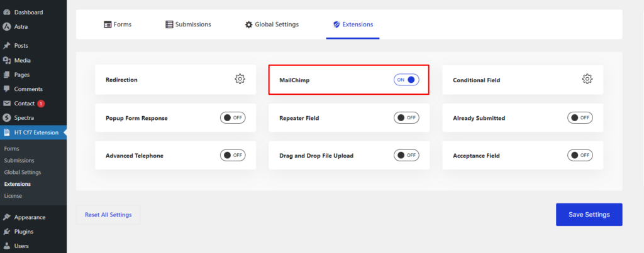Enable the Repeater Field toggle
644x253 pixels.
point(406,117)
